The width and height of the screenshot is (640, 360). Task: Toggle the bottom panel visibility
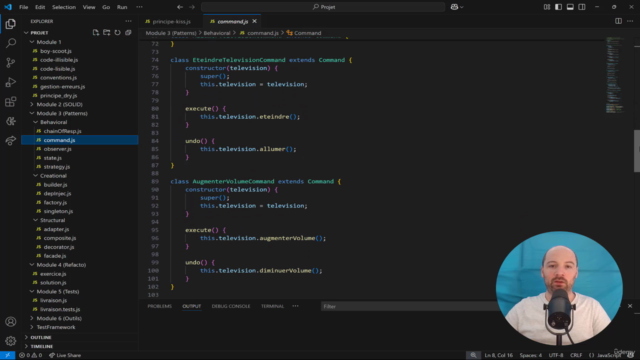point(570,7)
